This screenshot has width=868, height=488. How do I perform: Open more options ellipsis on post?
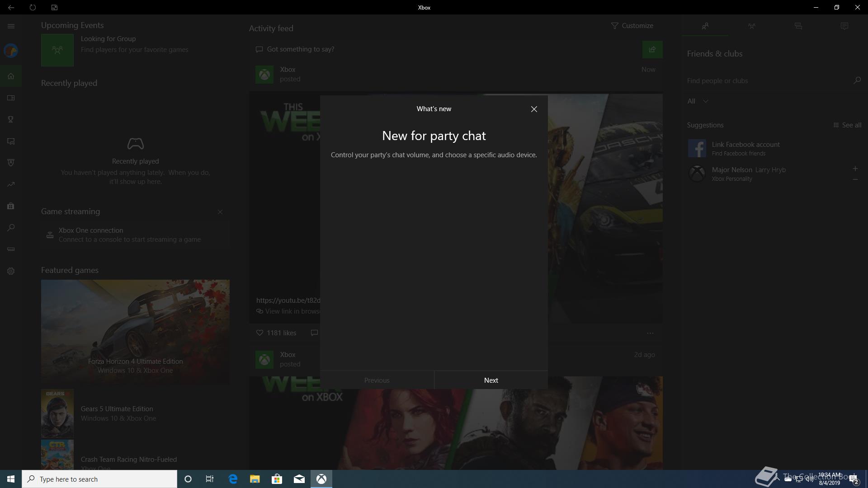click(x=650, y=333)
